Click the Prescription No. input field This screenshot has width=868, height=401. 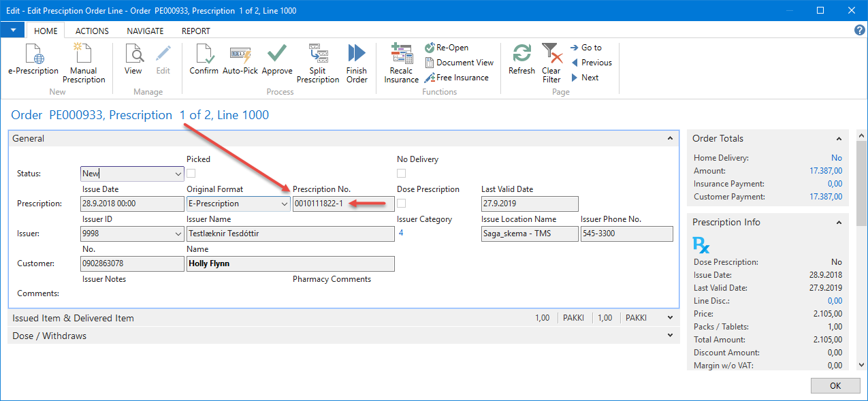343,204
